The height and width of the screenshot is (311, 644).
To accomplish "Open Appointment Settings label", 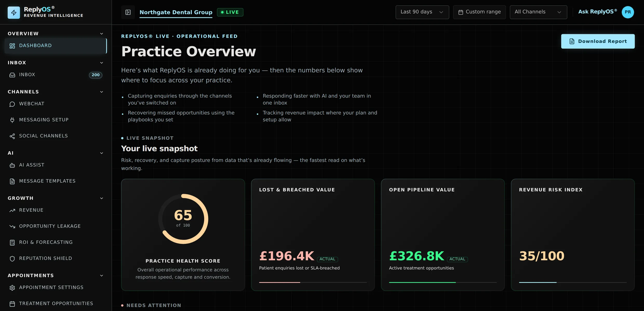I will [51, 287].
